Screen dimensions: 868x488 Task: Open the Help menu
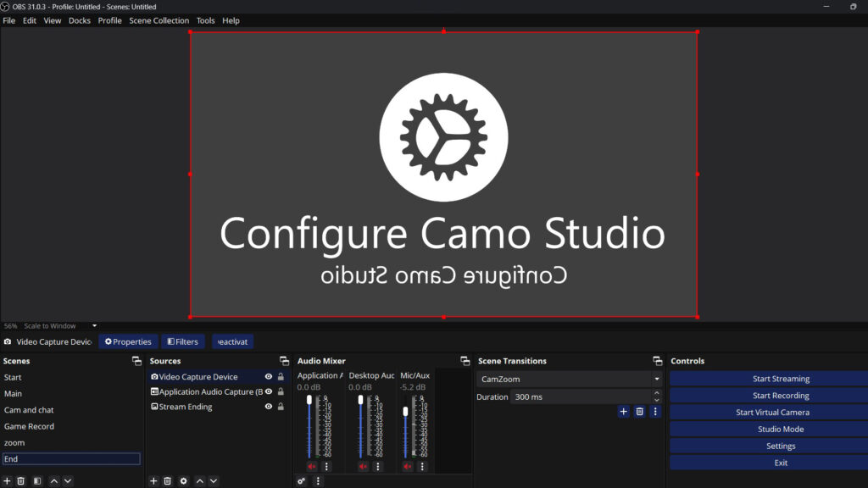[231, 20]
